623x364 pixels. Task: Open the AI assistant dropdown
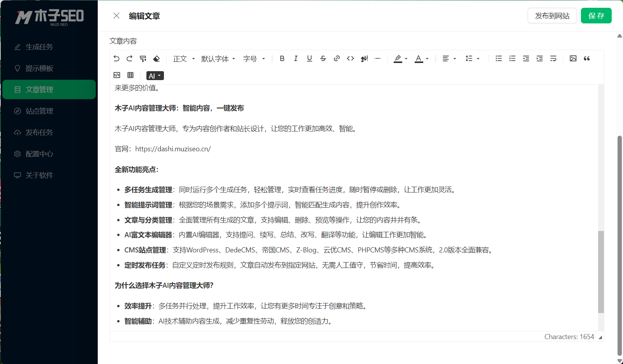point(155,76)
